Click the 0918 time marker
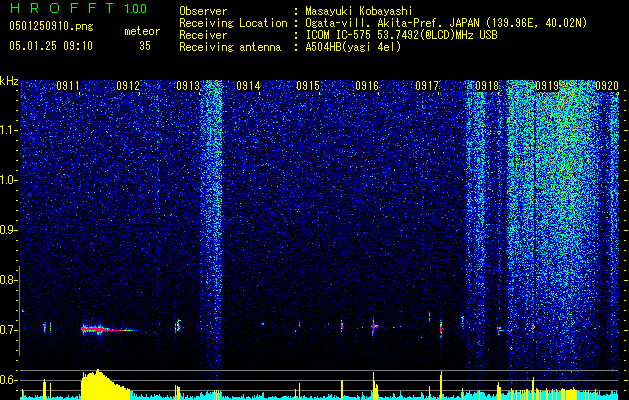 pyautogui.click(x=487, y=86)
